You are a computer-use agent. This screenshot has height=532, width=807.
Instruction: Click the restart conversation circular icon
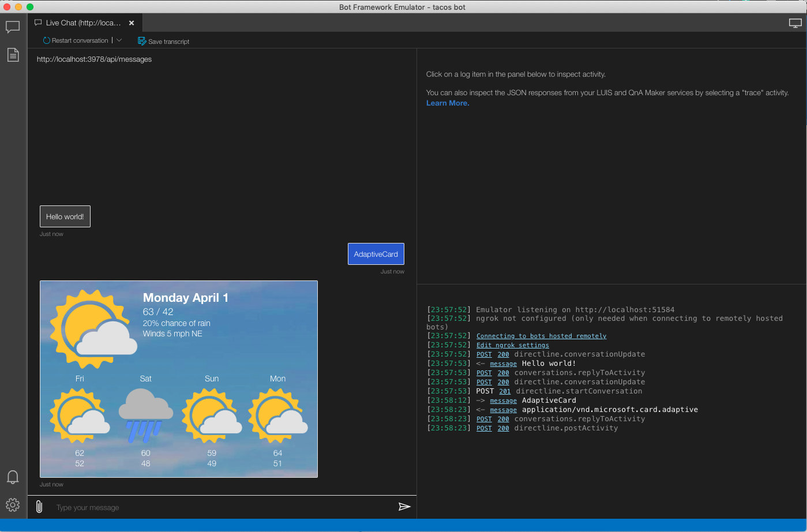(47, 40)
